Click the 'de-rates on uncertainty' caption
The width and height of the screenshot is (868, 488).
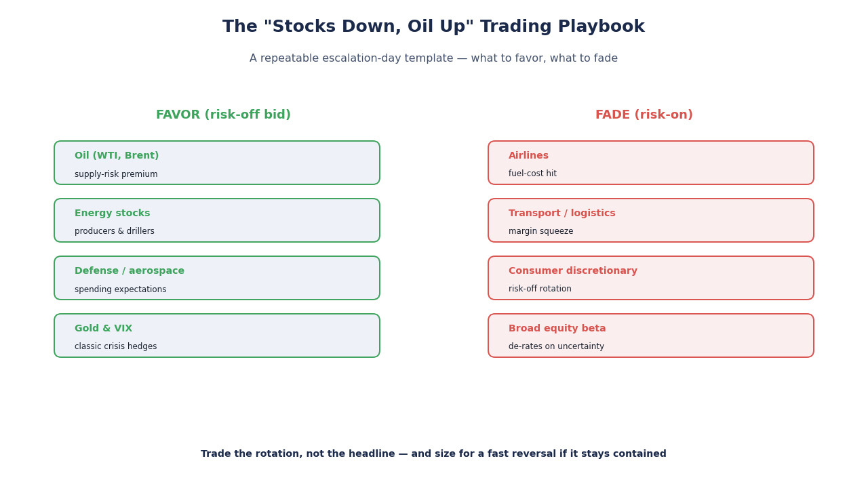[x=556, y=346]
